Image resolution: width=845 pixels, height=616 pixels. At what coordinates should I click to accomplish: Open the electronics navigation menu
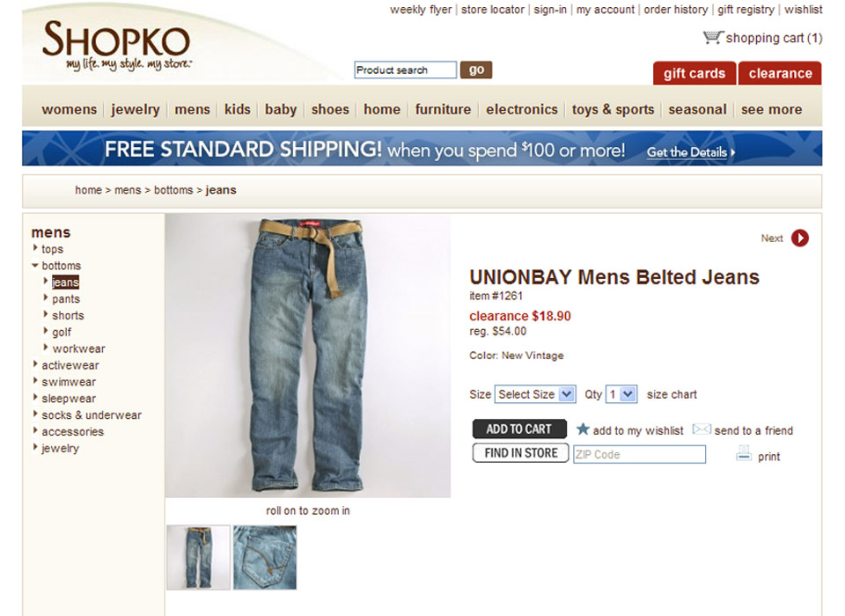click(522, 109)
